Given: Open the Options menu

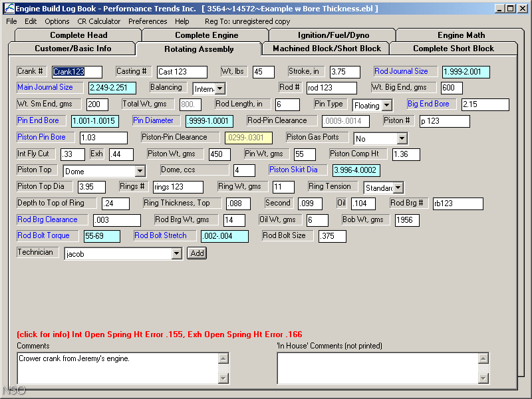Looking at the screenshot, I should point(57,21).
